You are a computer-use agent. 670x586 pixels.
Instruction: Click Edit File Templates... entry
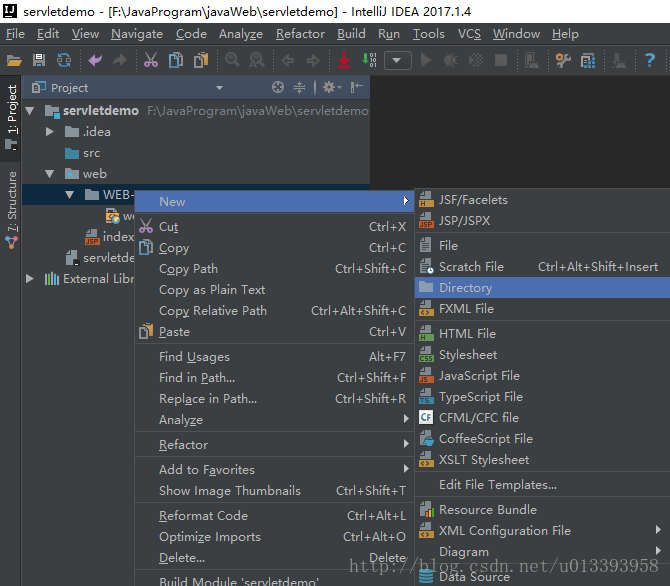[x=542, y=485]
